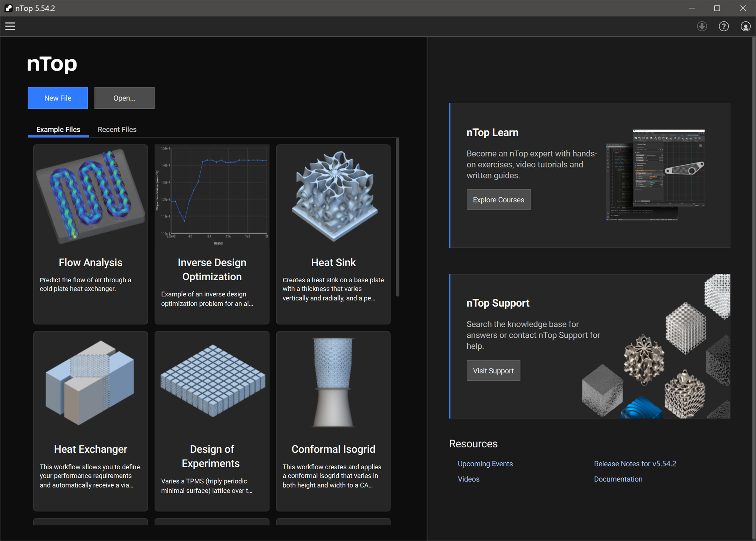
Task: Click the nTop Learn screenshot image
Action: 655,175
